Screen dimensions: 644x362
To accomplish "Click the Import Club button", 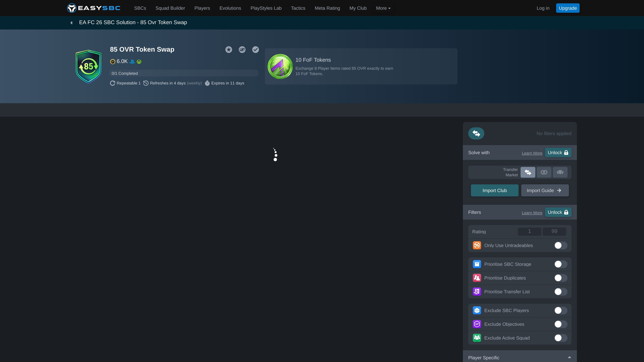I will [495, 190].
